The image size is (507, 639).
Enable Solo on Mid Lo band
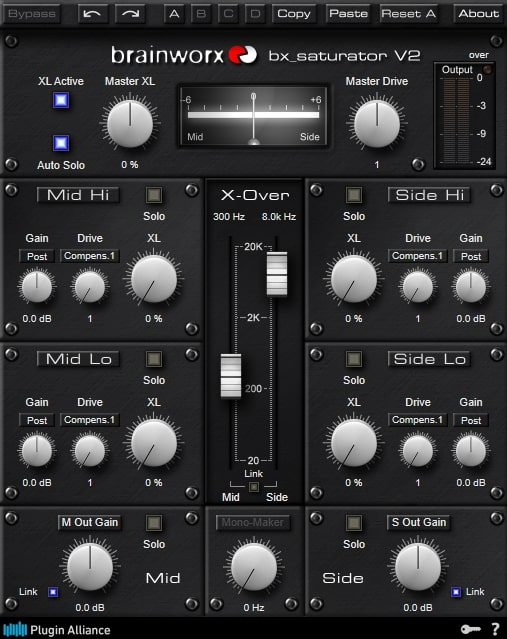pos(154,359)
